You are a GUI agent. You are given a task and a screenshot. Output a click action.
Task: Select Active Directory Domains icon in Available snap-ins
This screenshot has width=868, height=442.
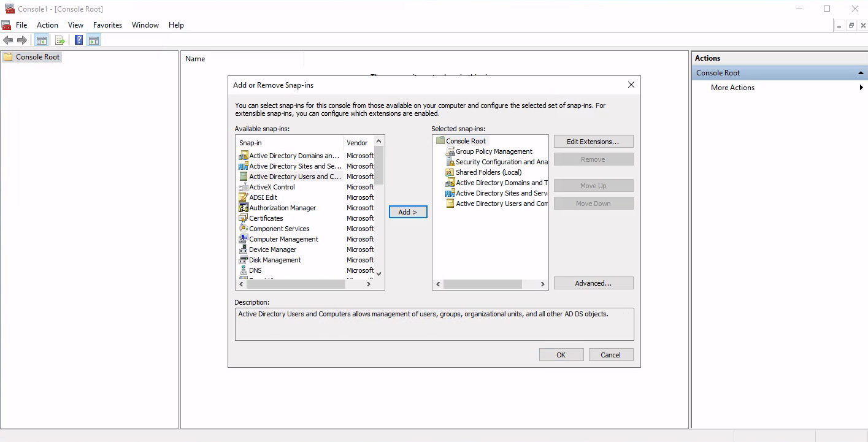(244, 156)
